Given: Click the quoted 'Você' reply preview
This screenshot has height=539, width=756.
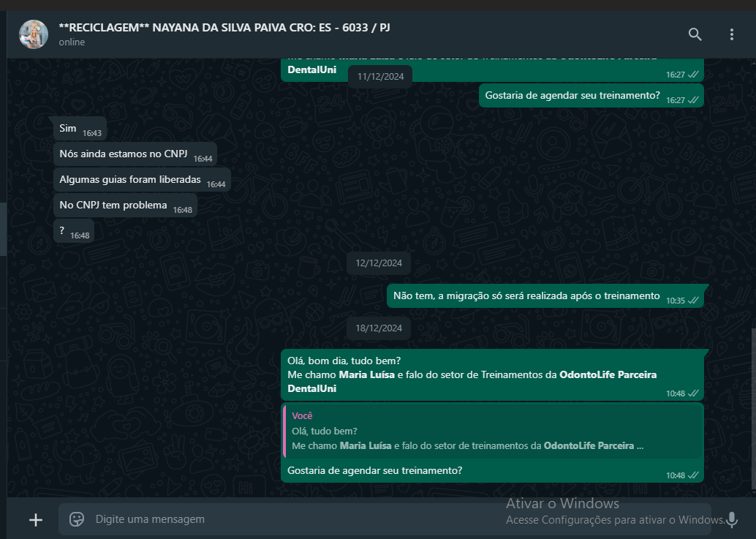Looking at the screenshot, I should (492, 431).
